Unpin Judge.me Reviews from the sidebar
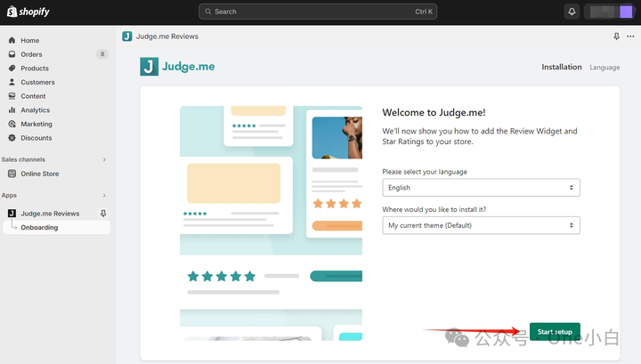Screen dimensions: 641x364 point(103,214)
